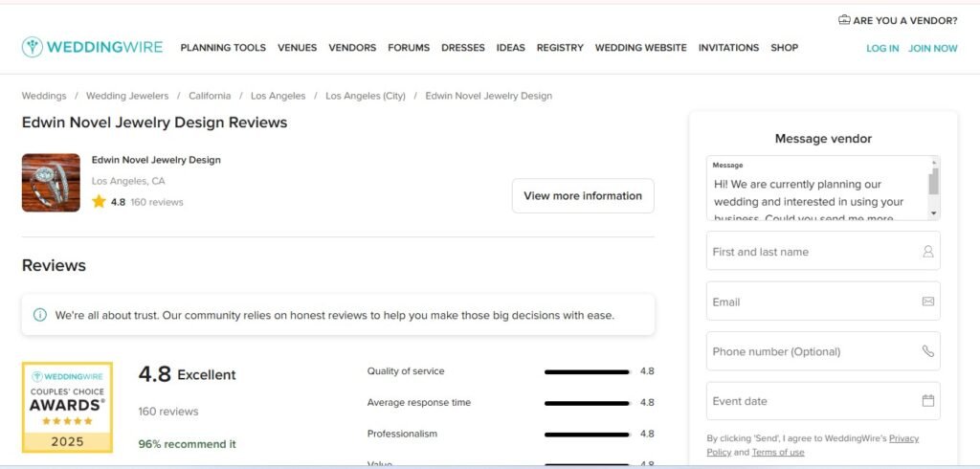The height and width of the screenshot is (469, 980).
Task: Open Wedding Website menu
Action: (x=640, y=48)
